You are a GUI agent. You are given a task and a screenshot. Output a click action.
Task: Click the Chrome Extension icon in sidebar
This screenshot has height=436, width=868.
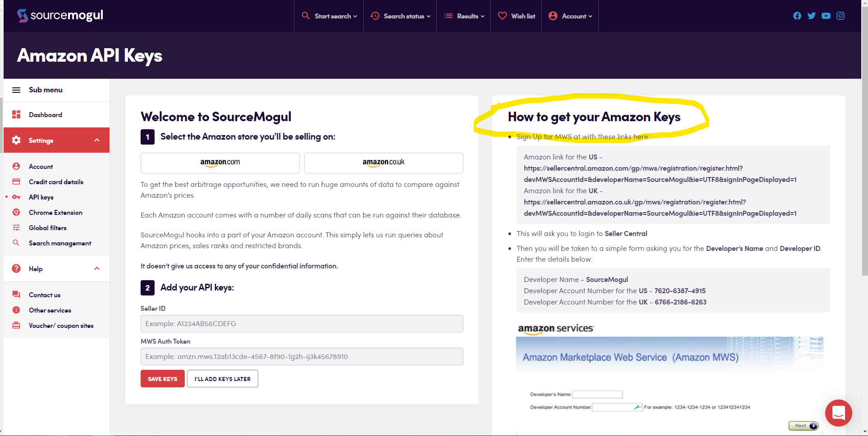tap(16, 212)
